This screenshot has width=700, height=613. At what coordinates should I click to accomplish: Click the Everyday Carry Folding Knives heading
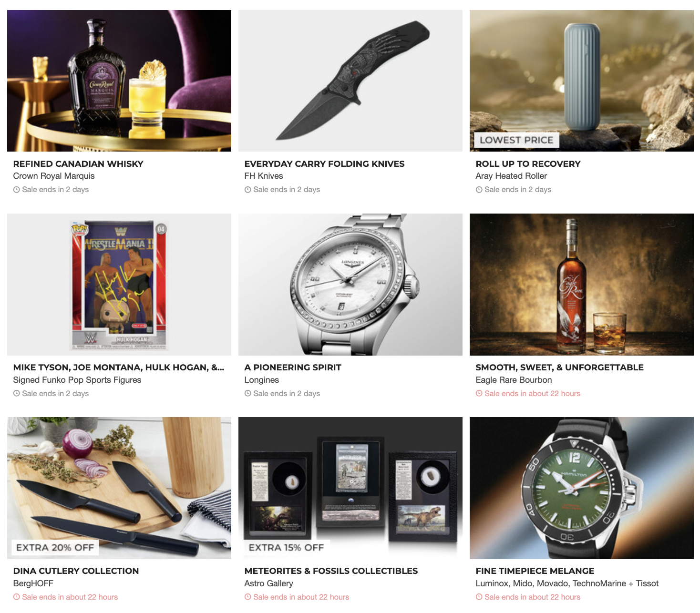324,164
